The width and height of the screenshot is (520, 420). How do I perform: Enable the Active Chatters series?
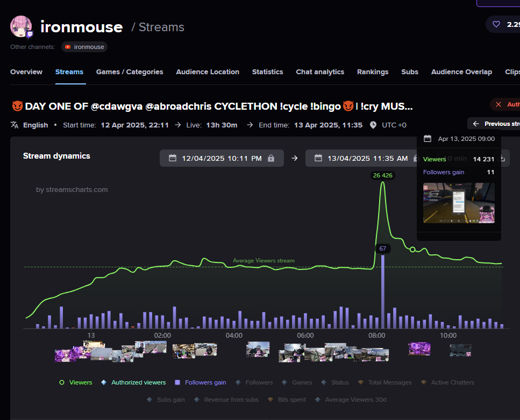(x=447, y=382)
